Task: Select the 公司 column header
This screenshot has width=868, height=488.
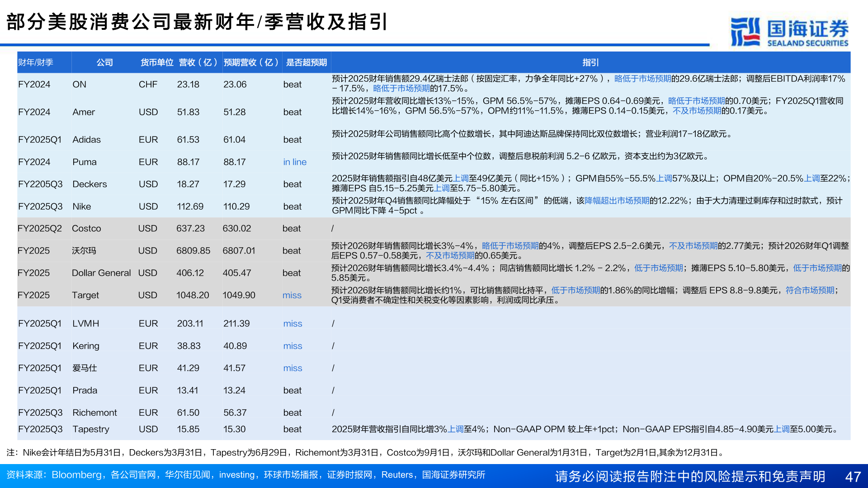Action: [104, 62]
